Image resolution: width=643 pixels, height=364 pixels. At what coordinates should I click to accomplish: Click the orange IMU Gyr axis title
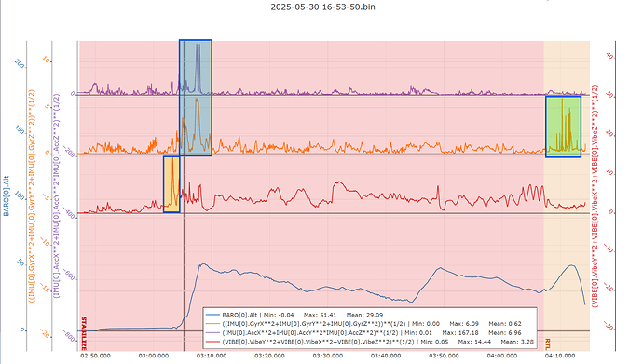pos(32,196)
